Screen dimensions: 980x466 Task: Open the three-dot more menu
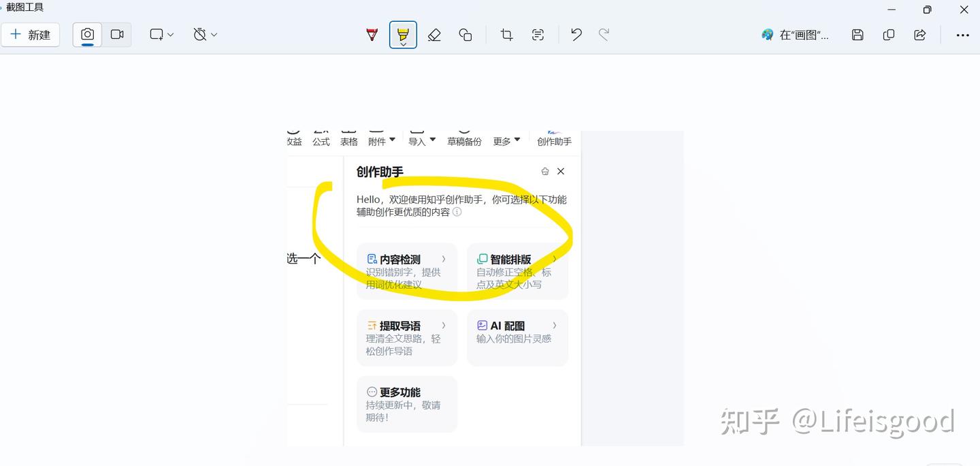(962, 35)
